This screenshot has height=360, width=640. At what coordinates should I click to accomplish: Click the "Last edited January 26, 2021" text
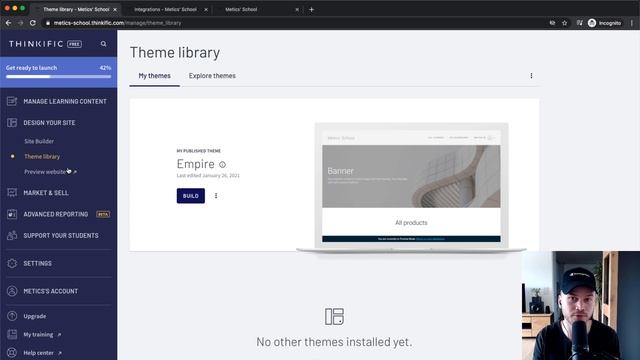(x=208, y=176)
